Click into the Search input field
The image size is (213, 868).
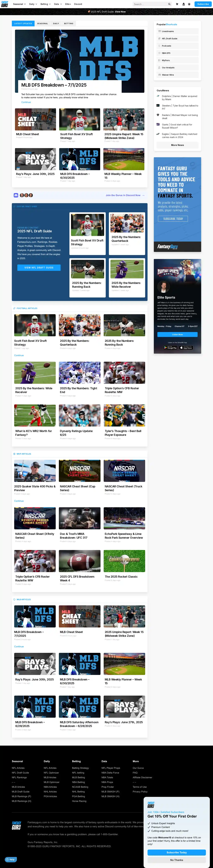click(150, 4)
